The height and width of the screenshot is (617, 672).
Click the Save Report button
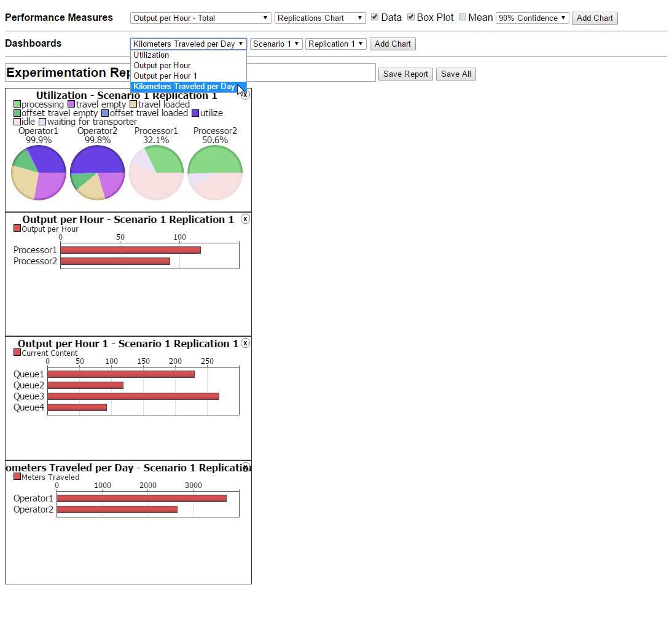click(405, 74)
